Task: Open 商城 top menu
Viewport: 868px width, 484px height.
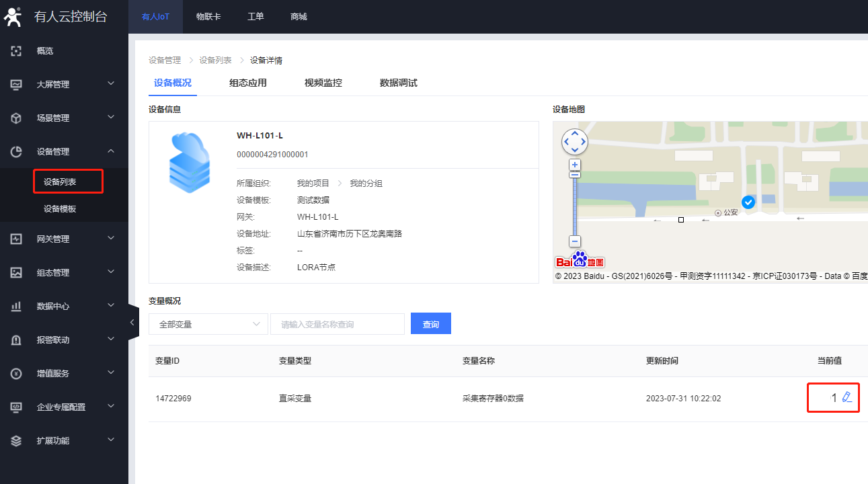Action: tap(299, 17)
